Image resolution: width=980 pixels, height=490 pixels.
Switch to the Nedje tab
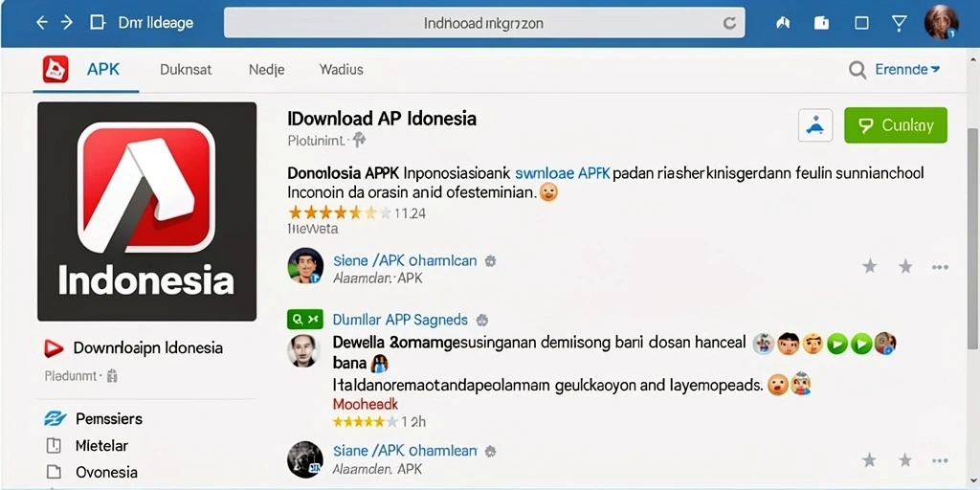coord(267,69)
